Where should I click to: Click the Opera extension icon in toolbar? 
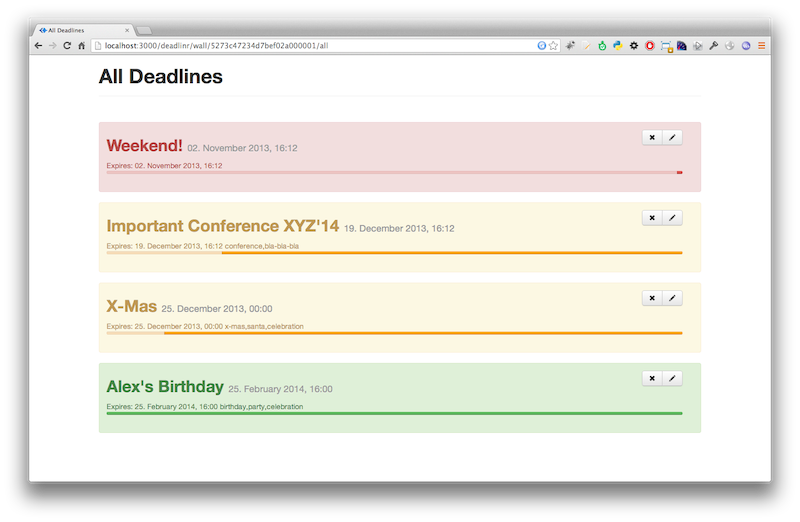pos(649,45)
